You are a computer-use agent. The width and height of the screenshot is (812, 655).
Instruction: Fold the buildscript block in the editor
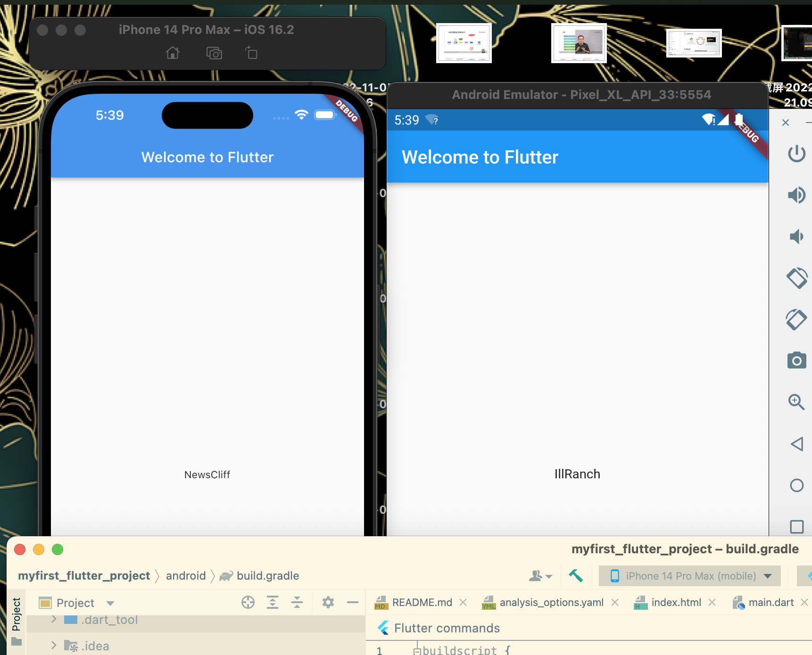417,651
